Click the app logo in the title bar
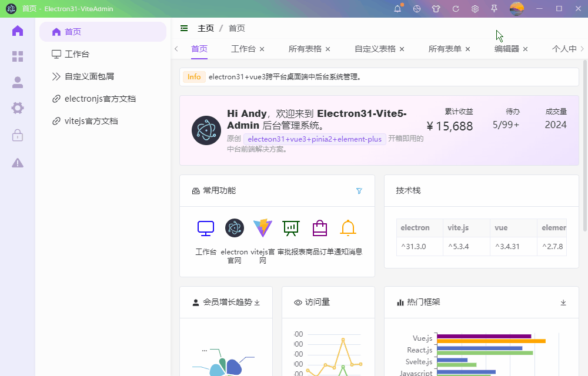Image resolution: width=588 pixels, height=376 pixels. coord(11,9)
